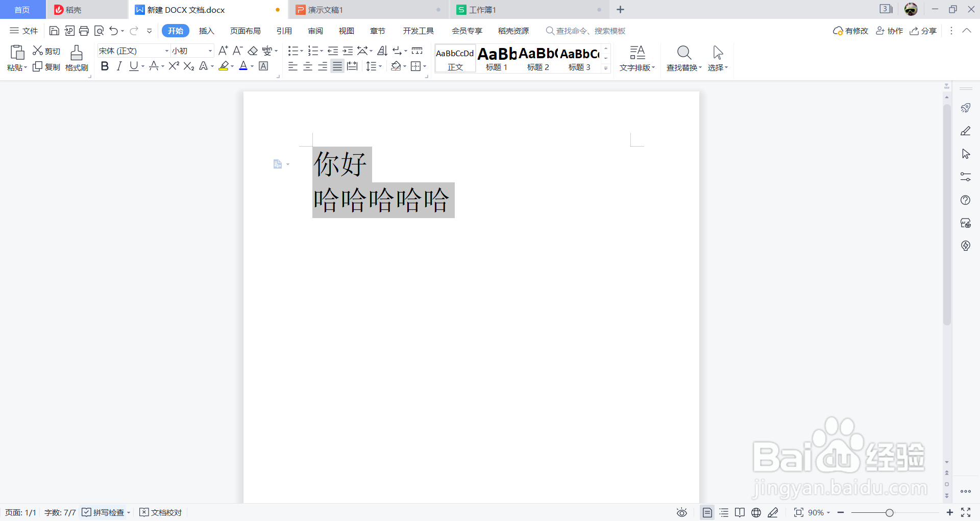Expand quick access toolbar customize arrow
Image resolution: width=980 pixels, height=521 pixels.
point(149,31)
